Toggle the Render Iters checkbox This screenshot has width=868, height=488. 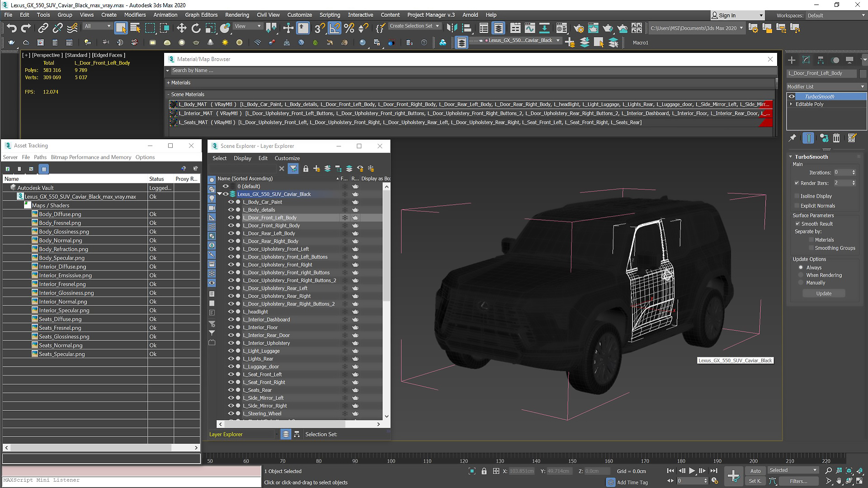click(x=797, y=183)
